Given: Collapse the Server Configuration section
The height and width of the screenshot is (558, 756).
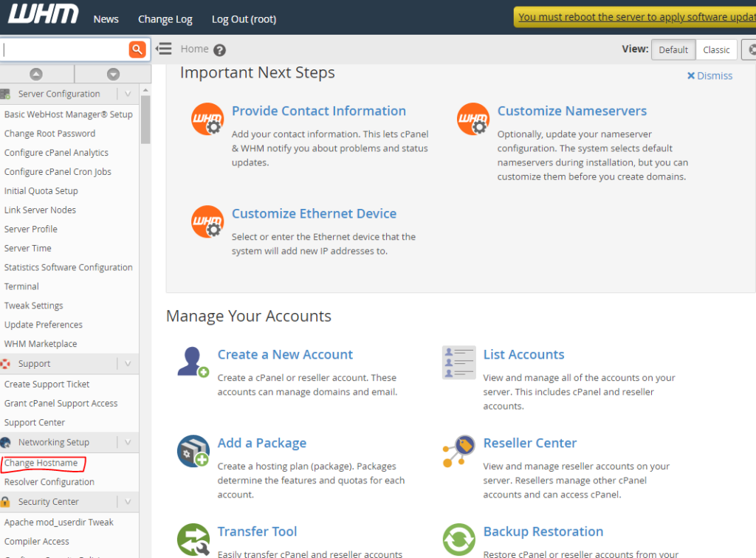Looking at the screenshot, I should (x=128, y=94).
